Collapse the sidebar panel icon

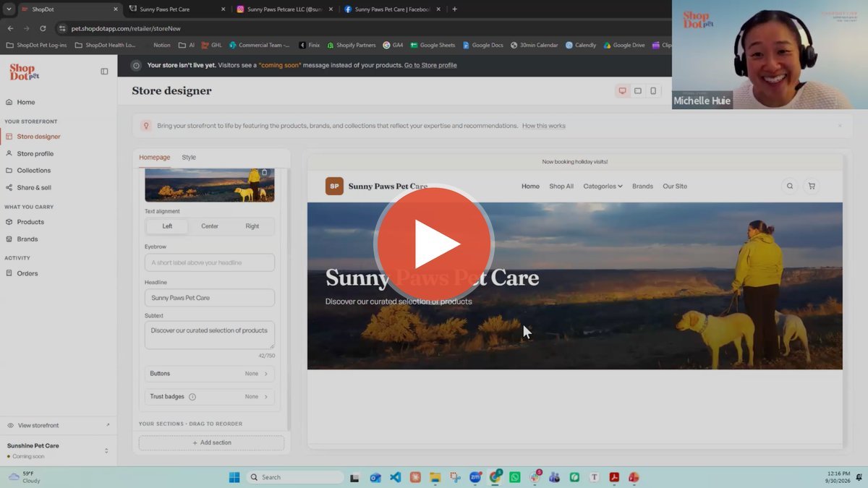click(x=104, y=72)
